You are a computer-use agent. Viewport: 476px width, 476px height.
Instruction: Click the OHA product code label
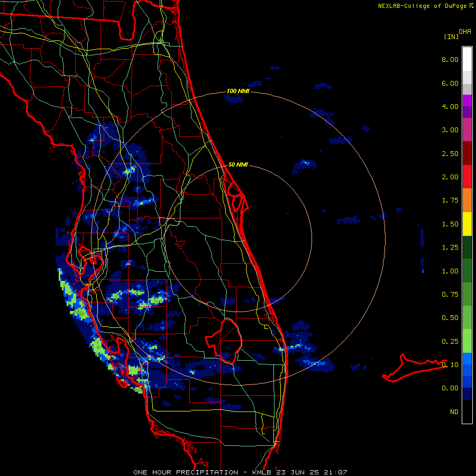(465, 31)
